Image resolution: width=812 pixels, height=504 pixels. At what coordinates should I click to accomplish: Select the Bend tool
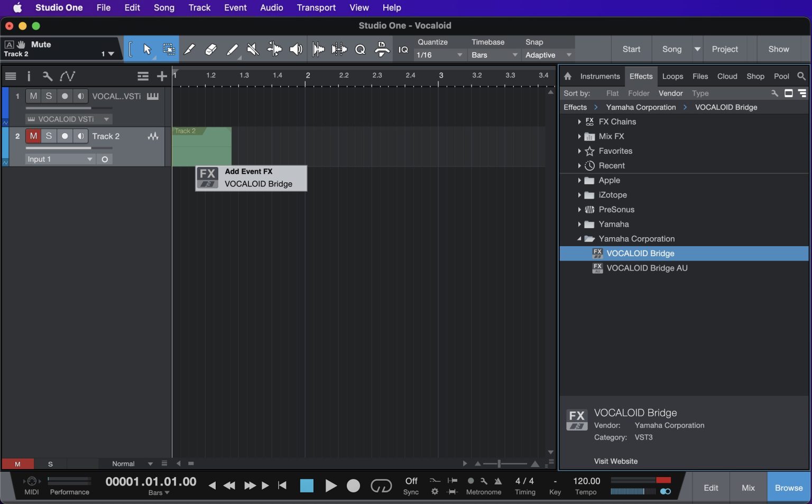click(274, 49)
